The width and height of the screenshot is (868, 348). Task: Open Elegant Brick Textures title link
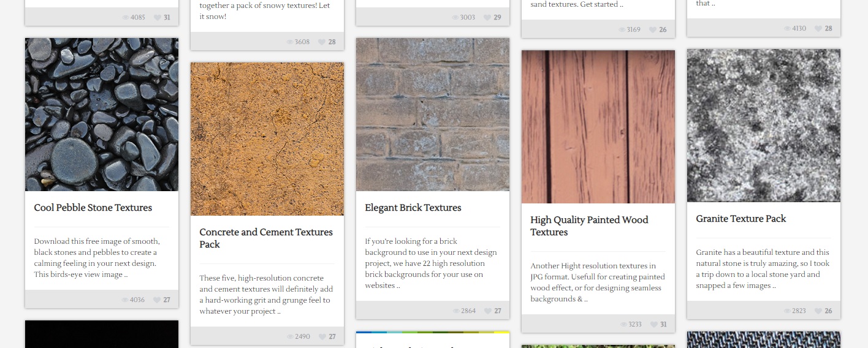coord(413,208)
